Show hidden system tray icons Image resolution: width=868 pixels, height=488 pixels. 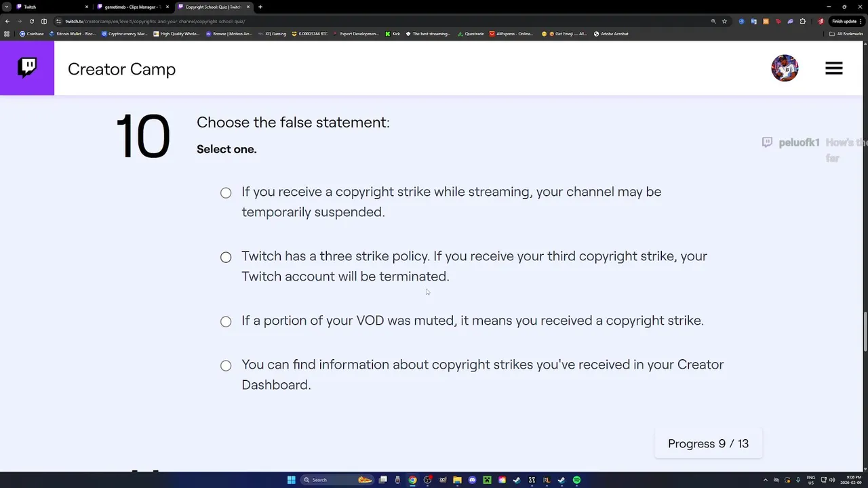766,480
